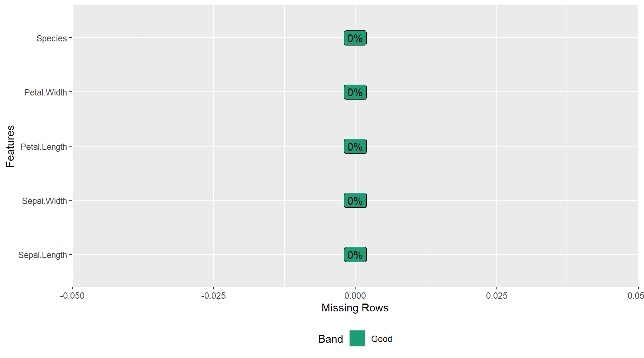This screenshot has height=358, width=644.
Task: Click the 0% badge in Petal.Length row
Action: [355, 147]
